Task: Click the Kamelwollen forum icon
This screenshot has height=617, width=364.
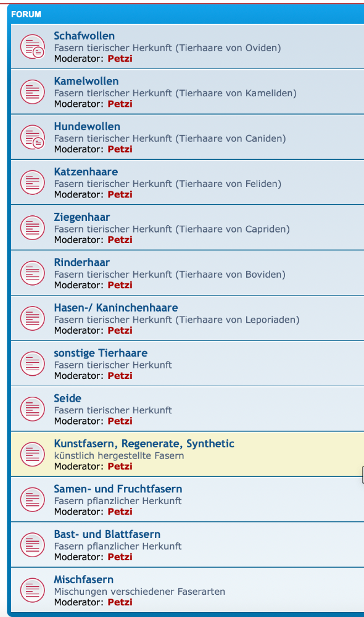Action: pyautogui.click(x=32, y=91)
